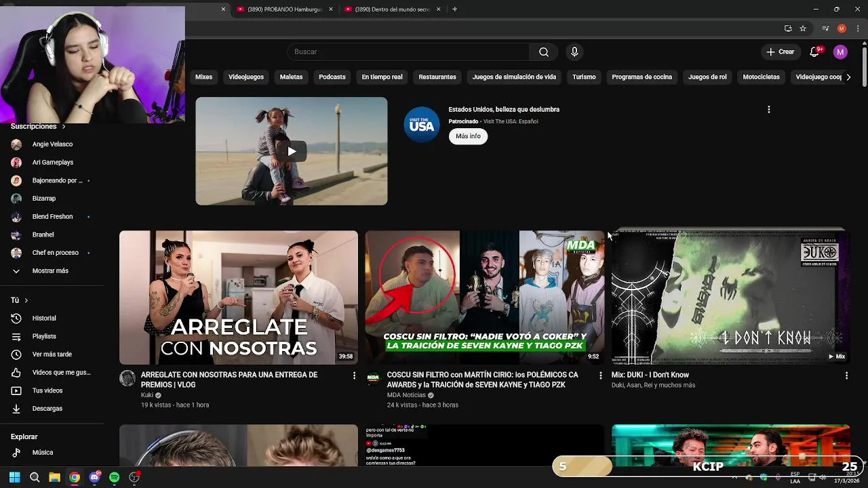Viewport: 868px width, 488px height.
Task: Select the En tiempo real chip
Action: [x=382, y=77]
